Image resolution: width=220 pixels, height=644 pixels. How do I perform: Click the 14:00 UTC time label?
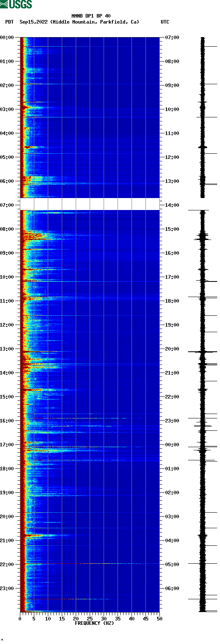point(172,205)
